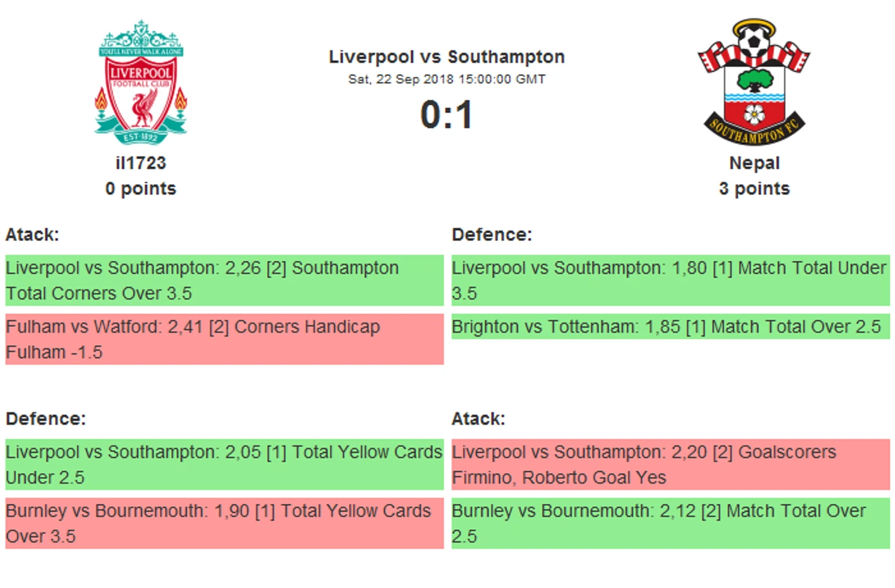Select the Burnley Total Yellow Cards Over 3.5 bet
Screen dimensions: 895x588
(x=224, y=523)
